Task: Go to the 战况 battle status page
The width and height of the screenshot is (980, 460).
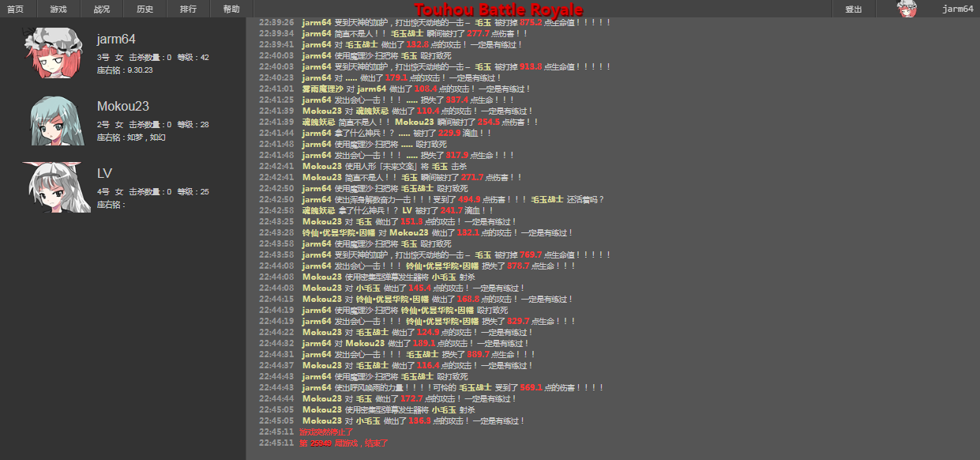Action: point(102,9)
